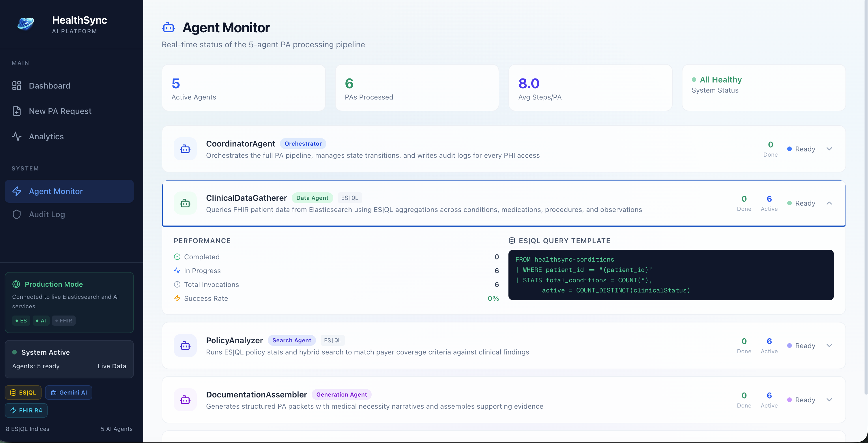Click the DocumentationAssembler purple robot icon
This screenshot has width=868, height=443.
click(x=185, y=400)
